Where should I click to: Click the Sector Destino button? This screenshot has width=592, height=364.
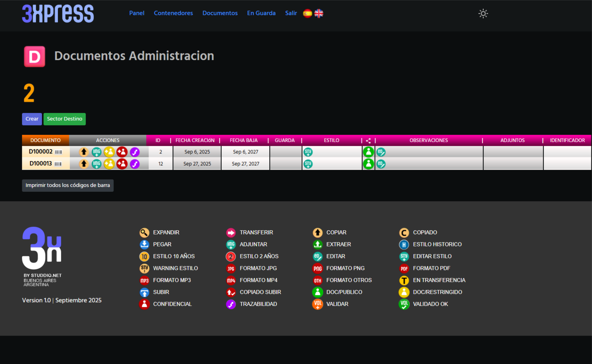pyautogui.click(x=65, y=119)
